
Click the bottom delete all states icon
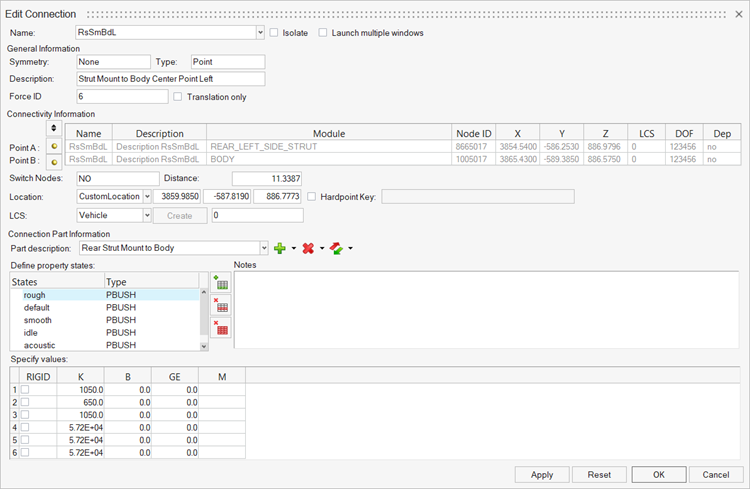click(221, 326)
